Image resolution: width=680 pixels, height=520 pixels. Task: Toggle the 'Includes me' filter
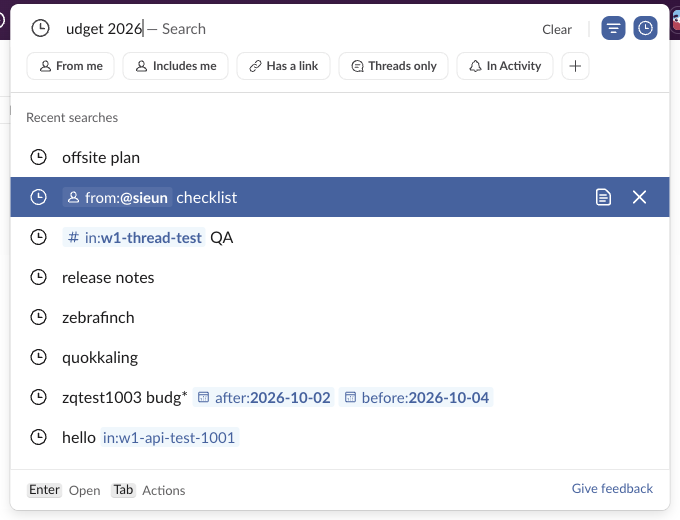176,66
